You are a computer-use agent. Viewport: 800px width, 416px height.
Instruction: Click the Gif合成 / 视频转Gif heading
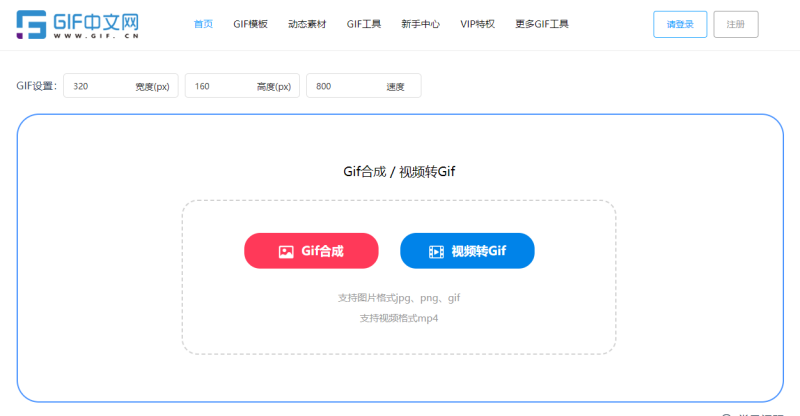pyautogui.click(x=399, y=172)
